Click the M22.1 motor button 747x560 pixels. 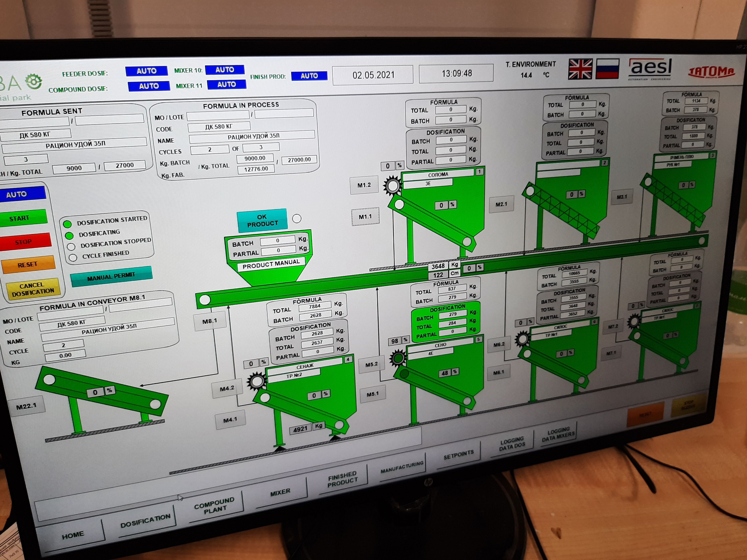point(26,406)
